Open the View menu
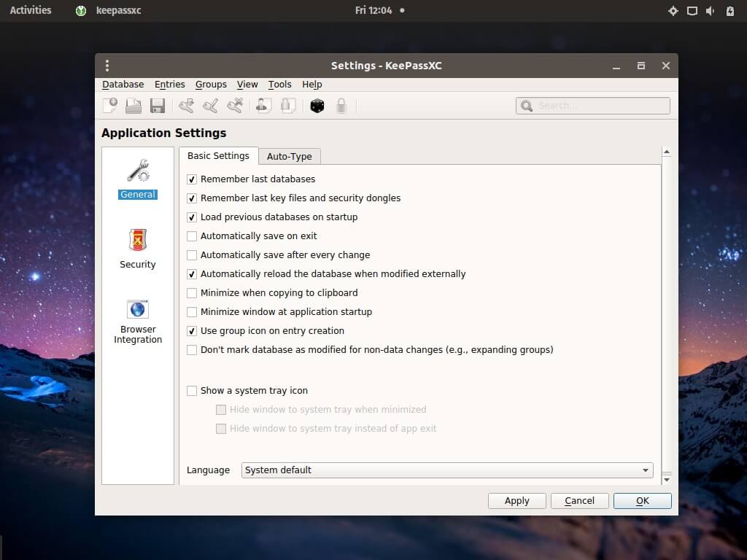 coord(247,85)
